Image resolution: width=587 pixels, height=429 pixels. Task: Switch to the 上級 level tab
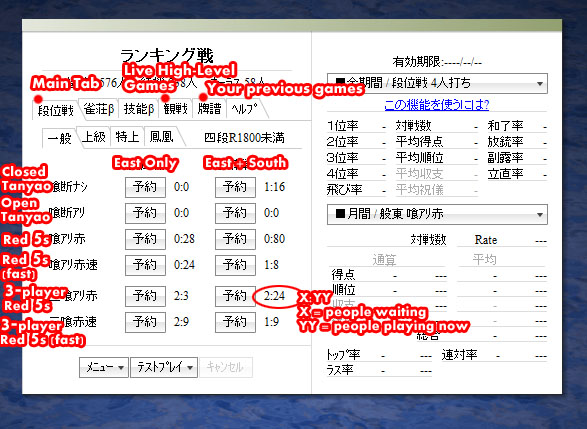94,137
